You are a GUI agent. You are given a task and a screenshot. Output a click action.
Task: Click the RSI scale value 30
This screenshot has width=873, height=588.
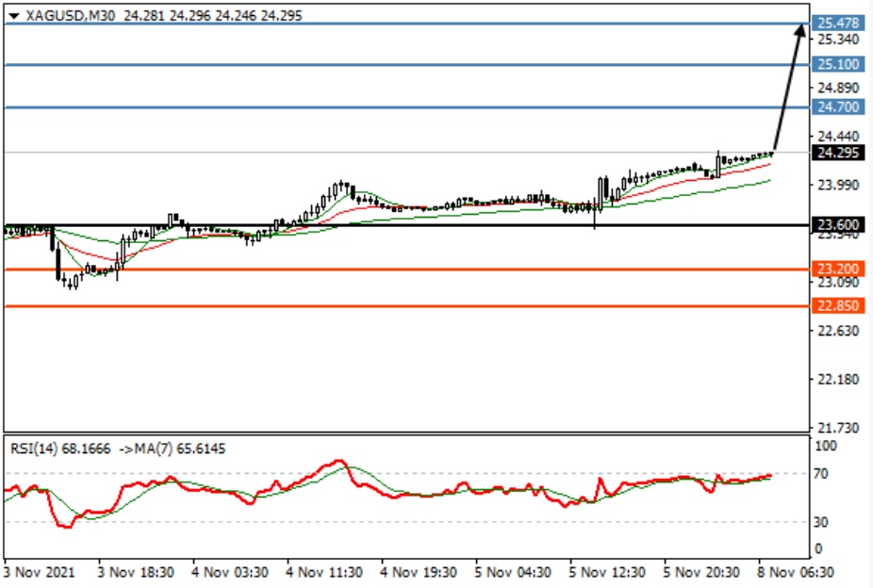820,522
